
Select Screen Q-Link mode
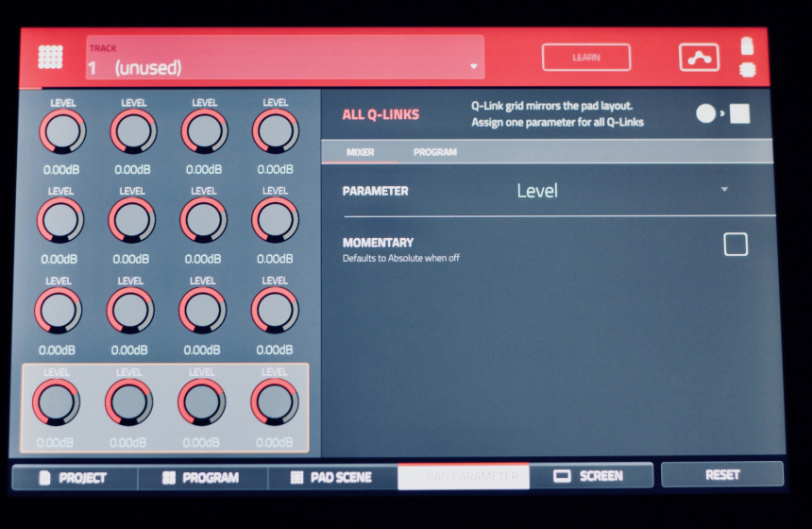[591, 476]
